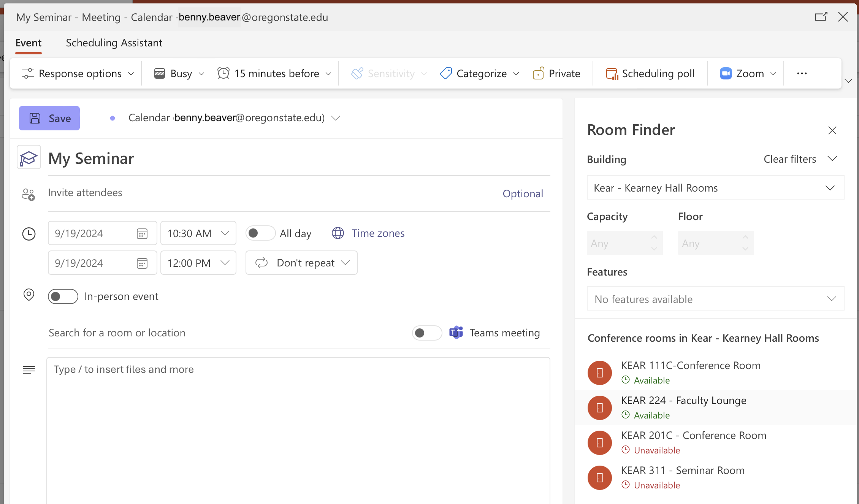The height and width of the screenshot is (504, 859).
Task: Click the Time zones globe icon
Action: pos(338,233)
